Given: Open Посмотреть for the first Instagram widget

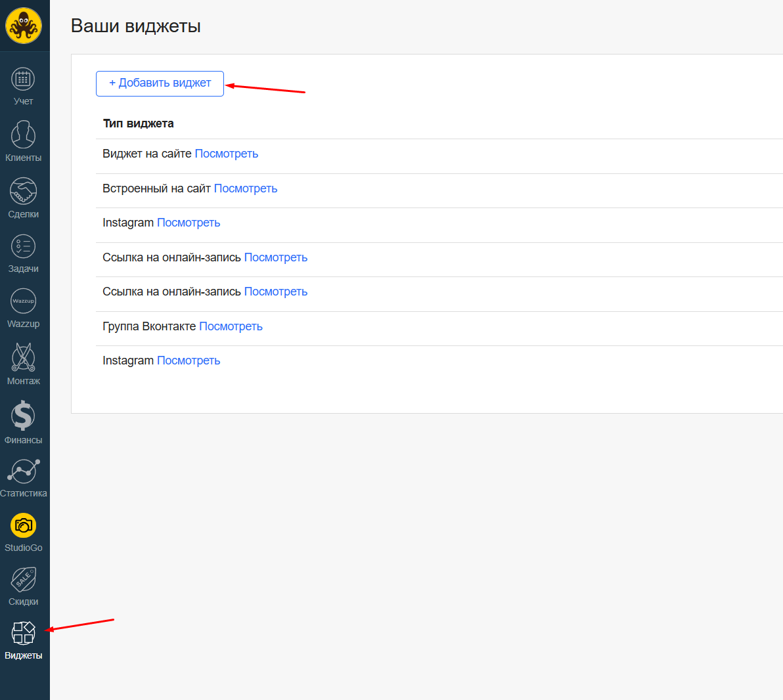Looking at the screenshot, I should (x=189, y=223).
